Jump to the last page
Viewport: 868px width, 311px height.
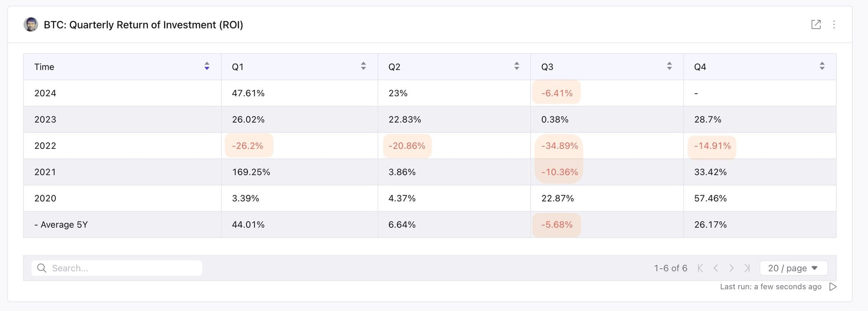747,268
